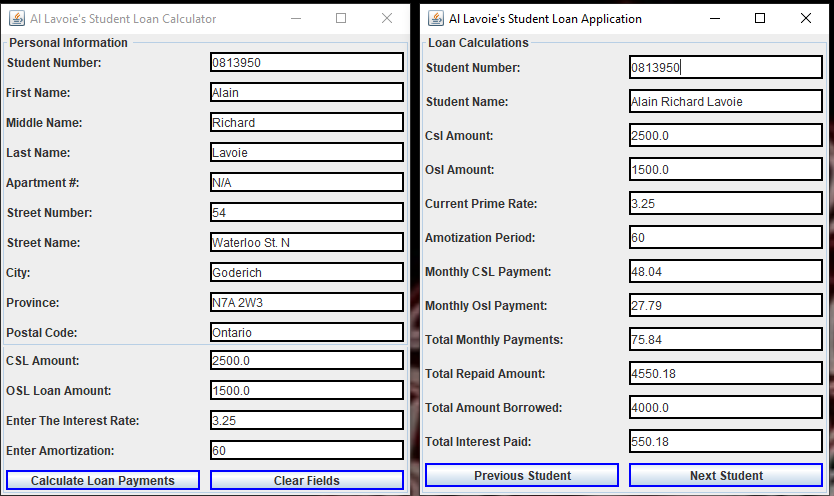
Task: Maximize the Student Loan Calculator window
Action: coord(341,19)
